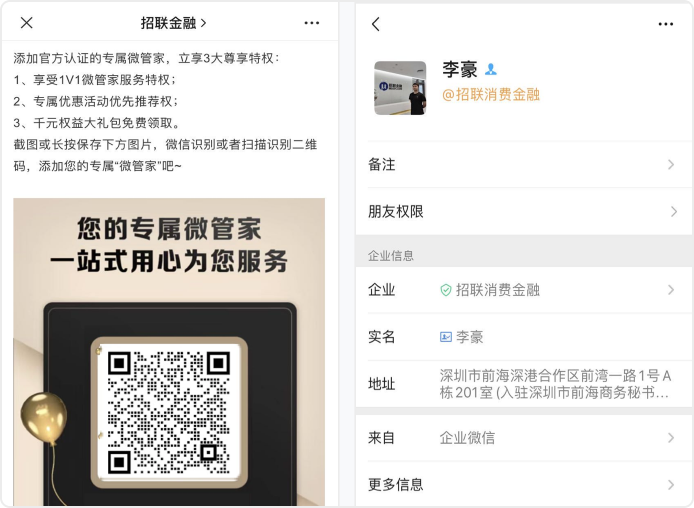Click the 您的专属微管家 poster headline
This screenshot has width=694, height=508.
coord(169,229)
